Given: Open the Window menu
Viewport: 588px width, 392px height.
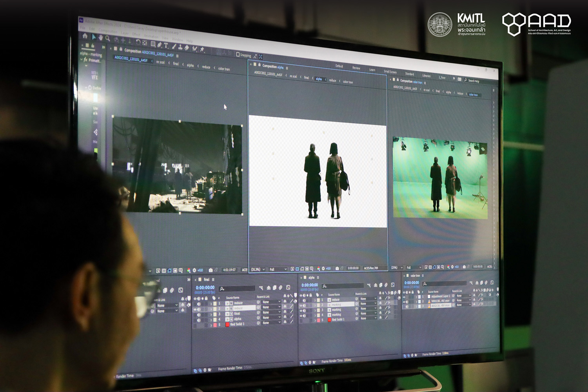Looking at the screenshot, I should tap(177, 40).
